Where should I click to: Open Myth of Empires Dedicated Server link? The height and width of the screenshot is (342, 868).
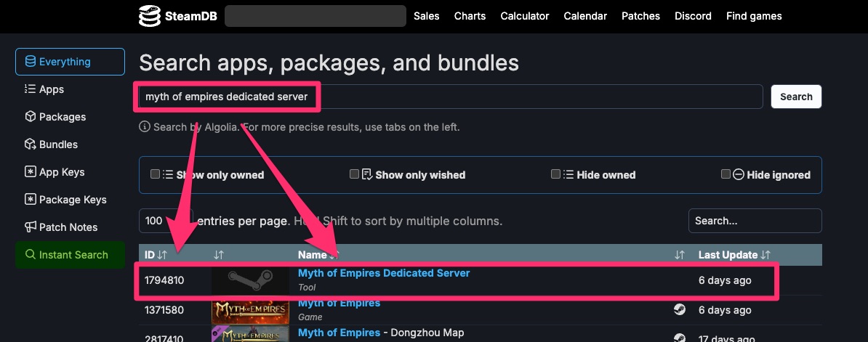pos(384,273)
